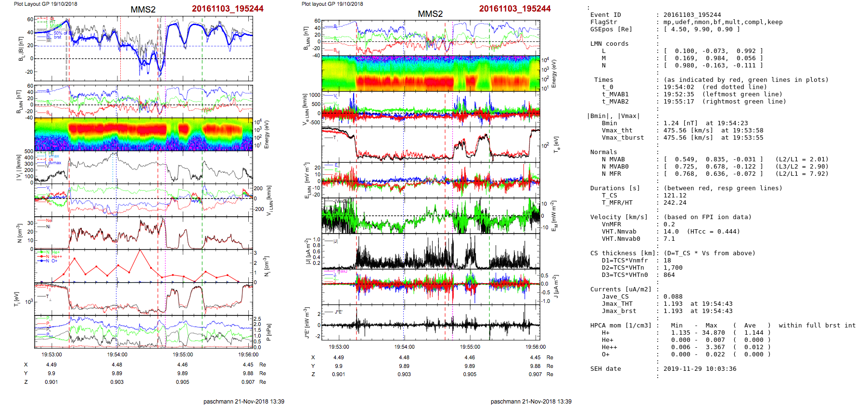The image size is (868, 405).
Task: Click the 't_0' time label
Action: (607, 87)
